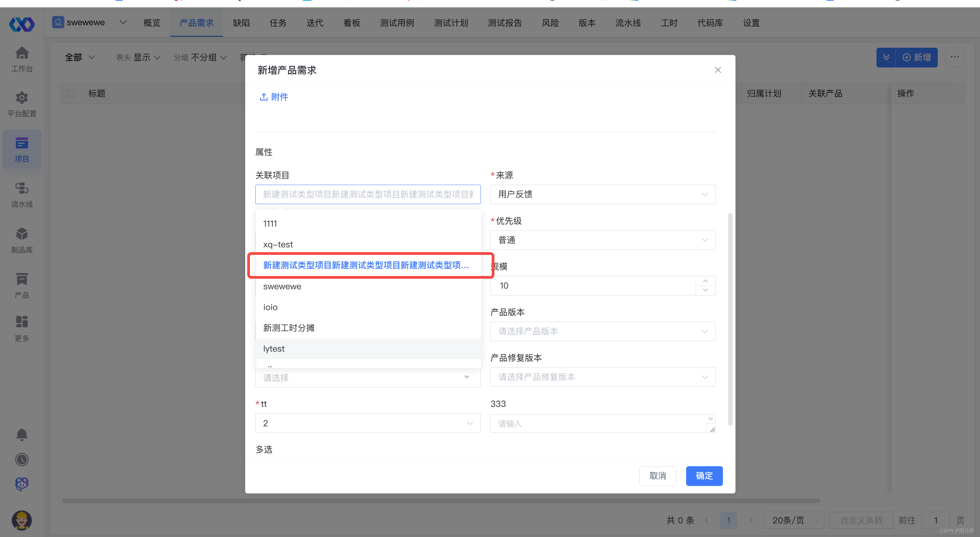Open the 项目 sidebar panel icon
Image resolution: width=980 pixels, height=537 pixels.
point(22,149)
